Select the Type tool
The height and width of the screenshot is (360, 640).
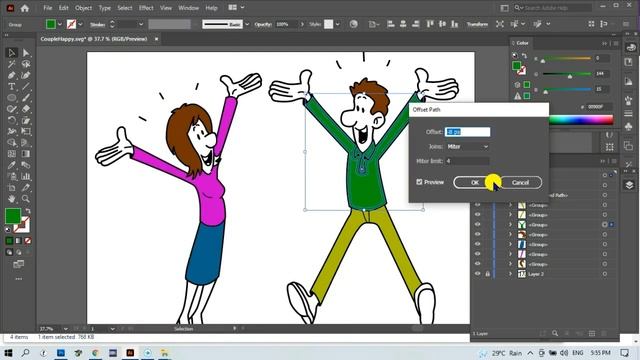coord(11,87)
